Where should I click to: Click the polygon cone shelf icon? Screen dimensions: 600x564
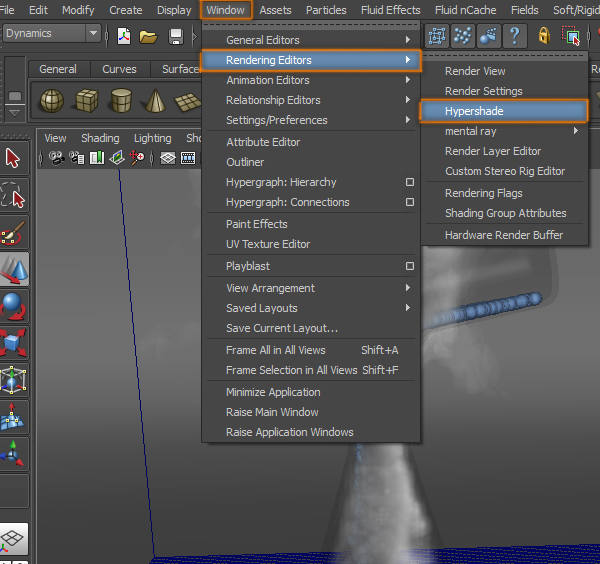pyautogui.click(x=155, y=101)
